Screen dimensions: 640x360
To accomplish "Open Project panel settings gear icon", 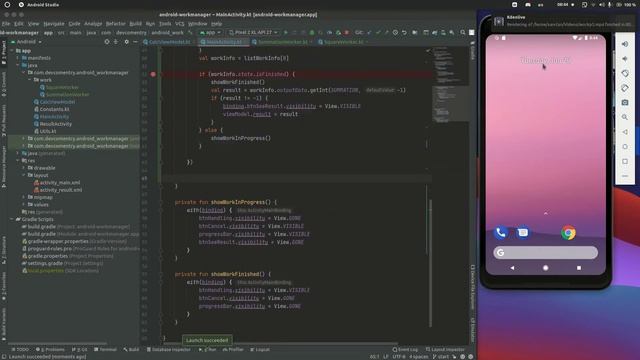I will 127,42.
